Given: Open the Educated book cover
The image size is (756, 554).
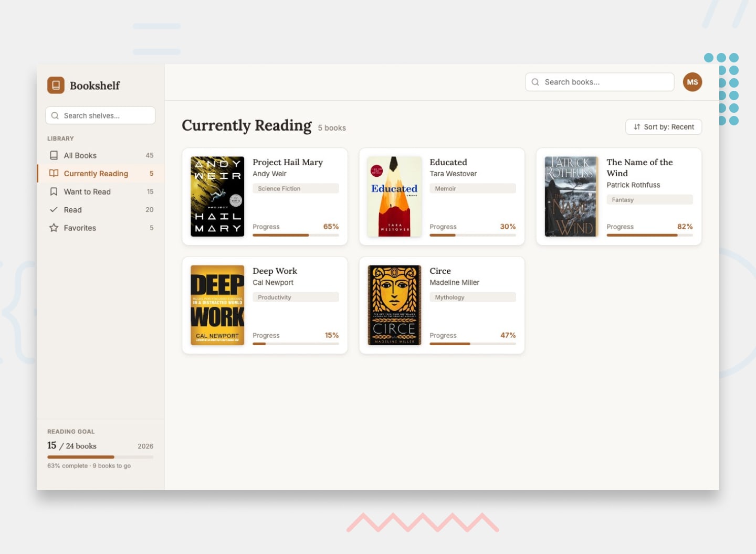Looking at the screenshot, I should (394, 196).
